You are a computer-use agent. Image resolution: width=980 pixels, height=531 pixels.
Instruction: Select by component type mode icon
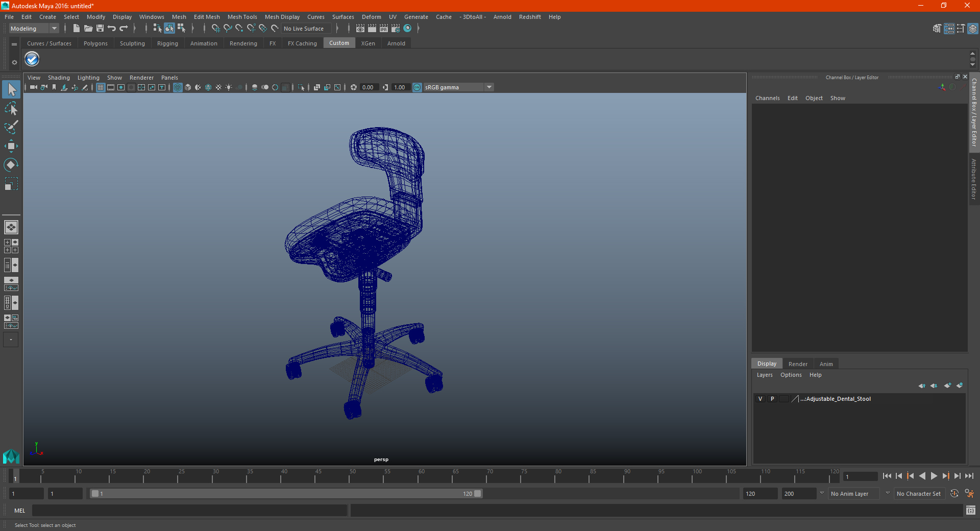tap(181, 29)
